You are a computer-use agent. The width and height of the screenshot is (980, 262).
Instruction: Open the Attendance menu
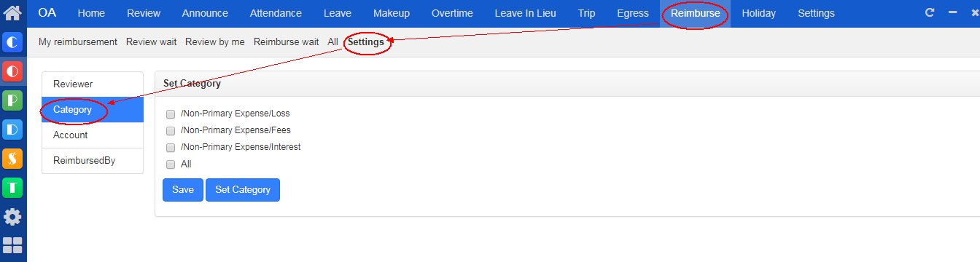click(276, 13)
